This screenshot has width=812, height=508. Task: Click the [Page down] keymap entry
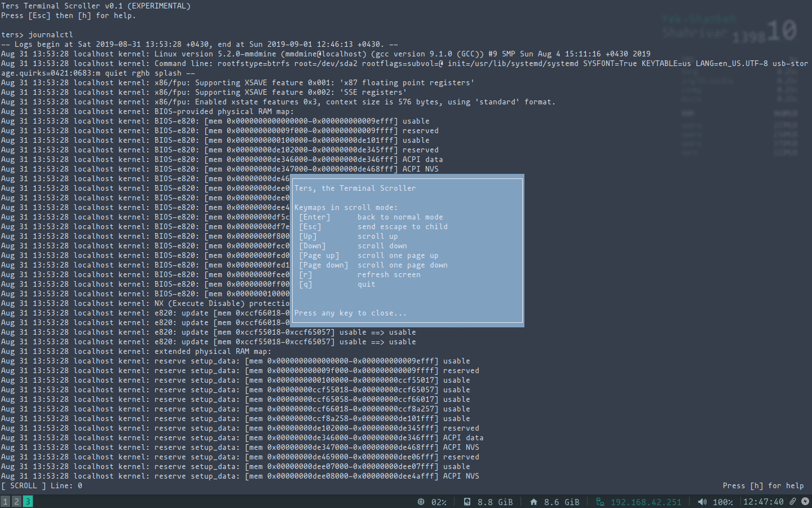324,265
